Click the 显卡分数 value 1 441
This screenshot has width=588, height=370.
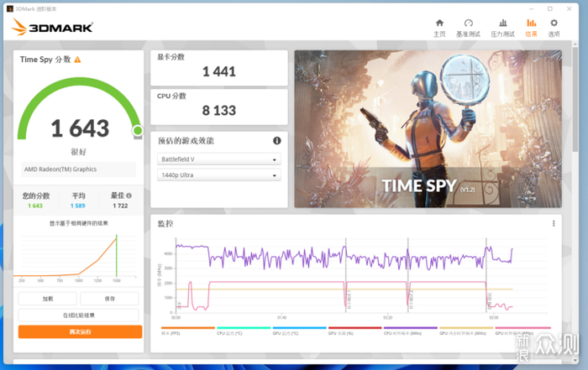(219, 71)
